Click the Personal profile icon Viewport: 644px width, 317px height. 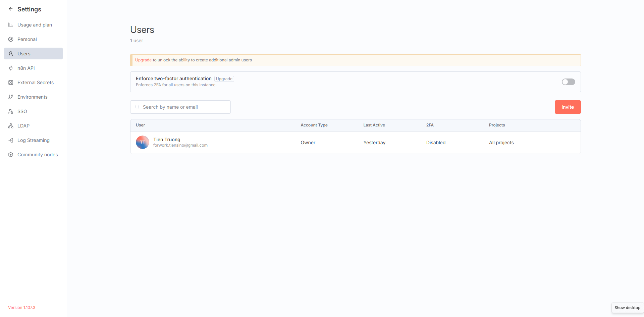(11, 39)
